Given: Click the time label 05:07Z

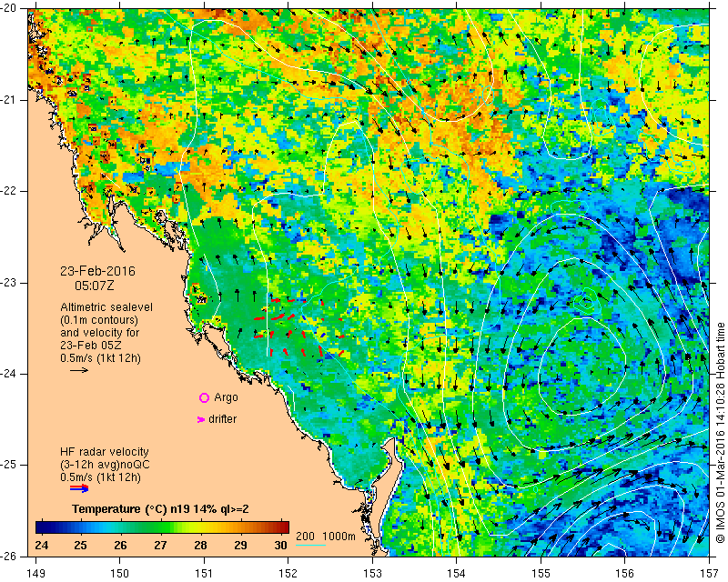Looking at the screenshot, I should [95, 286].
